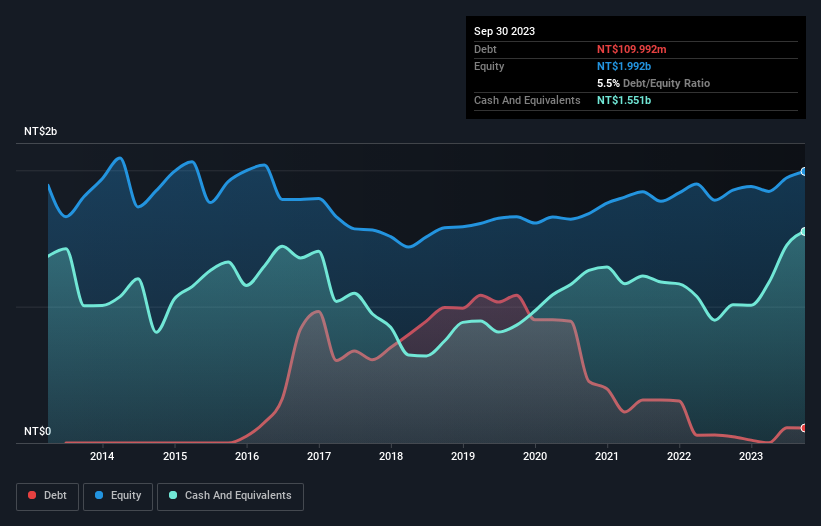Click the 5.5% Debt/Equity Ratio text
This screenshot has width=821, height=526.
pyautogui.click(x=653, y=83)
